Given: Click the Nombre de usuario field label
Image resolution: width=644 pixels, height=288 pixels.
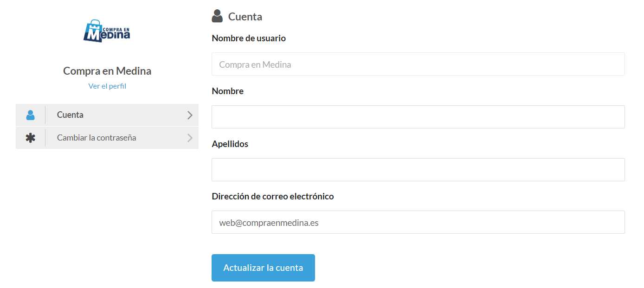Looking at the screenshot, I should pyautogui.click(x=249, y=38).
